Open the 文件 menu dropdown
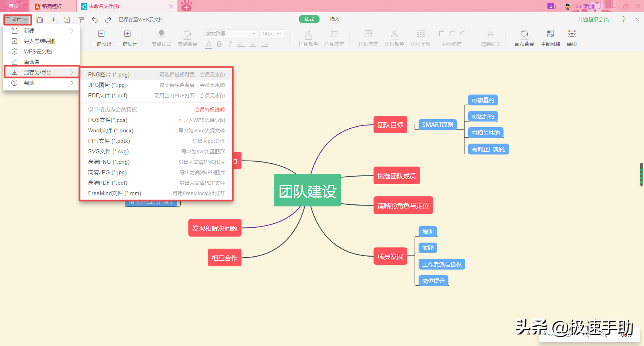 point(17,19)
